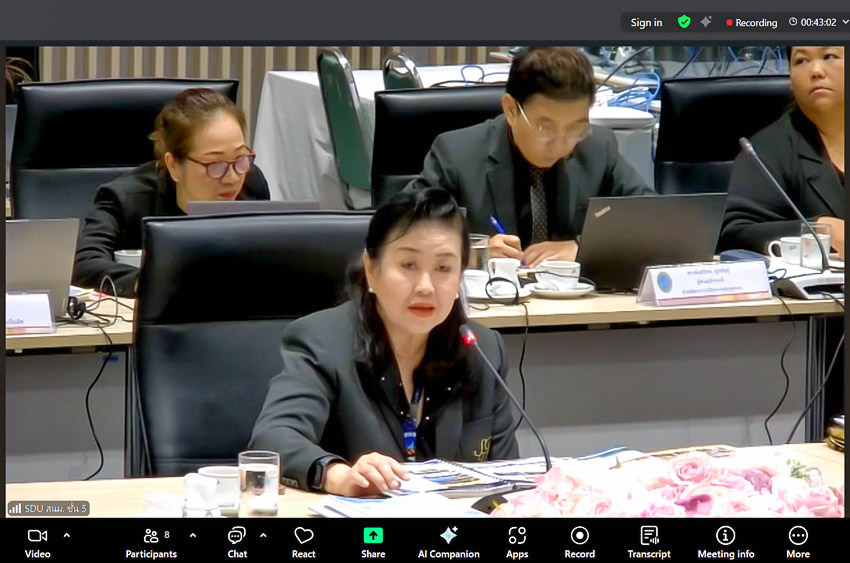Viewport: 850px width, 563px height.
Task: Click the Sign in link
Action: point(646,23)
